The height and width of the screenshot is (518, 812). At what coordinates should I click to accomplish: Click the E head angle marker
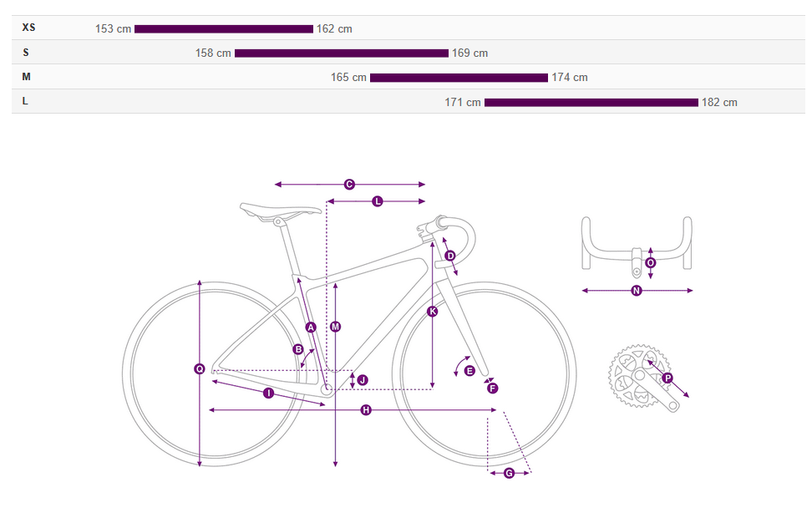click(x=469, y=371)
